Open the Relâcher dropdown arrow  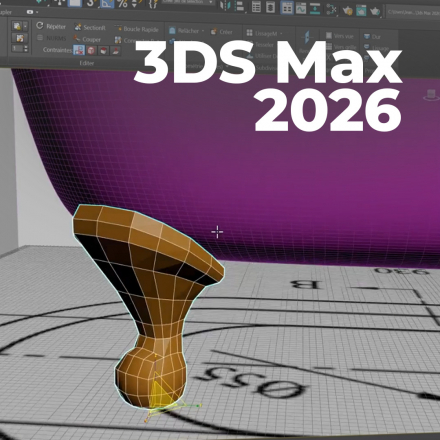click(203, 31)
